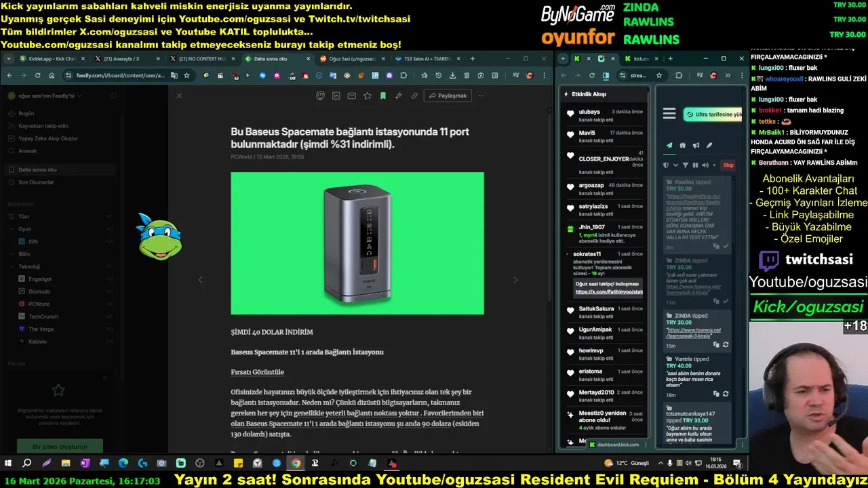Open Chrome from the taskbar

click(x=296, y=463)
